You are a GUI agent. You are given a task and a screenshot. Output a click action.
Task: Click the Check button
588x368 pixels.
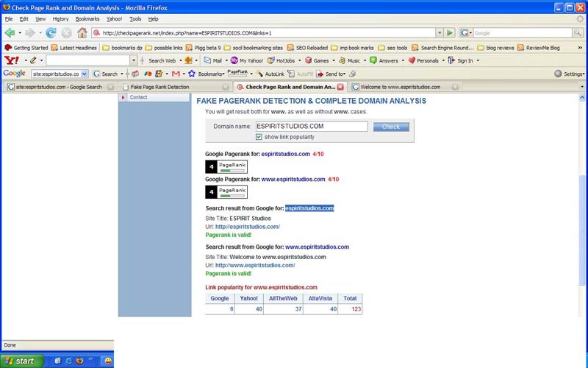(x=391, y=127)
